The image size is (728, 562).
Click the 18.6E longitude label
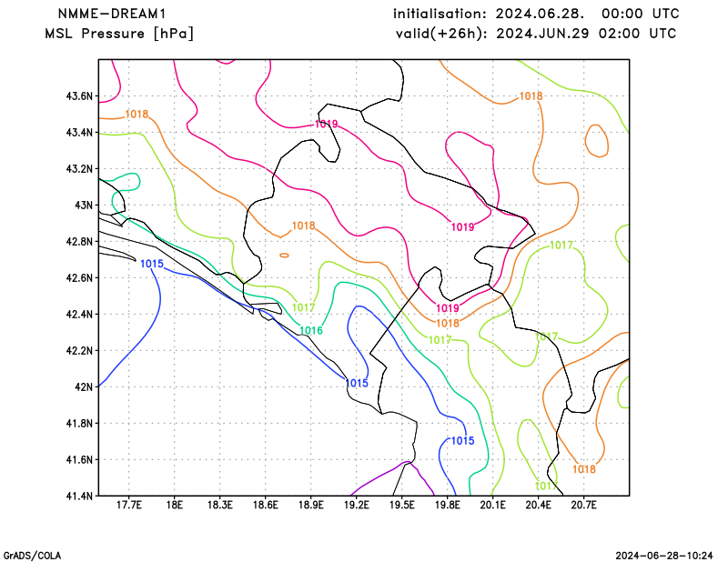(x=265, y=505)
